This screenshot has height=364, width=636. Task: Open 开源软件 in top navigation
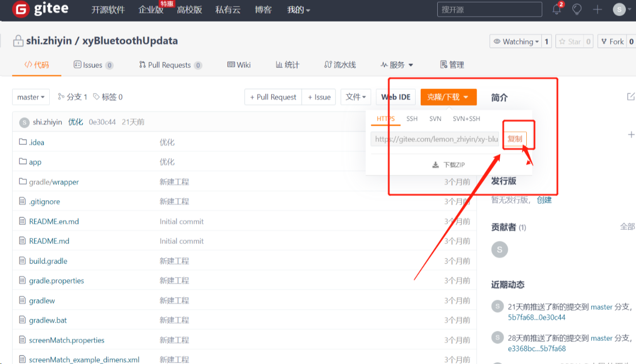[108, 10]
